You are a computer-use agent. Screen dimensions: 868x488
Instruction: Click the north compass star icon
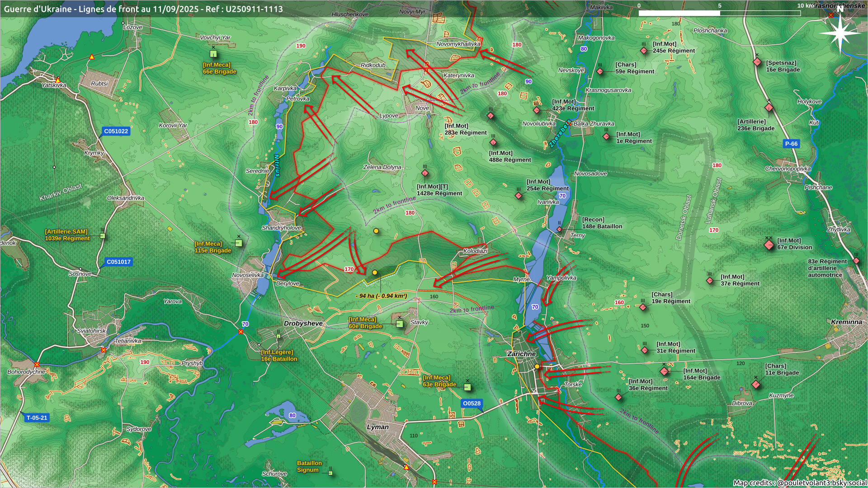840,33
